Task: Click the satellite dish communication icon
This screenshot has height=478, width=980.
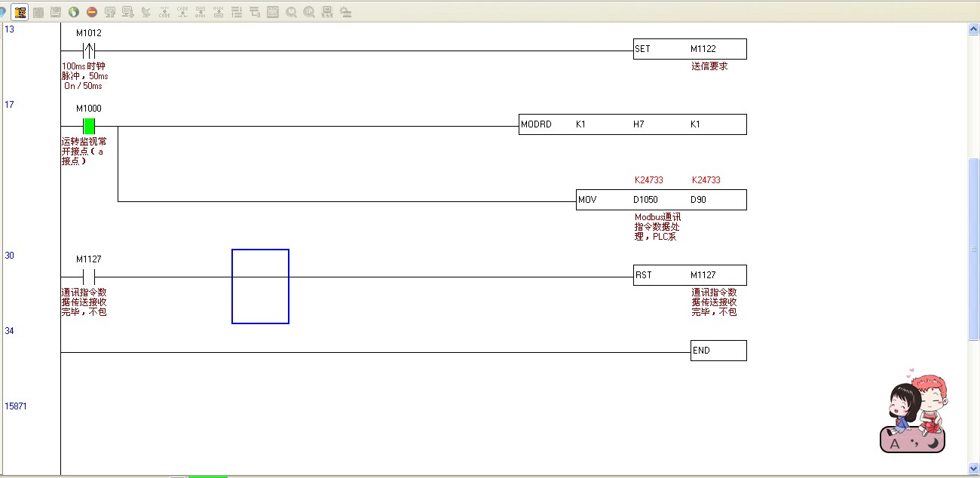Action: (146, 12)
